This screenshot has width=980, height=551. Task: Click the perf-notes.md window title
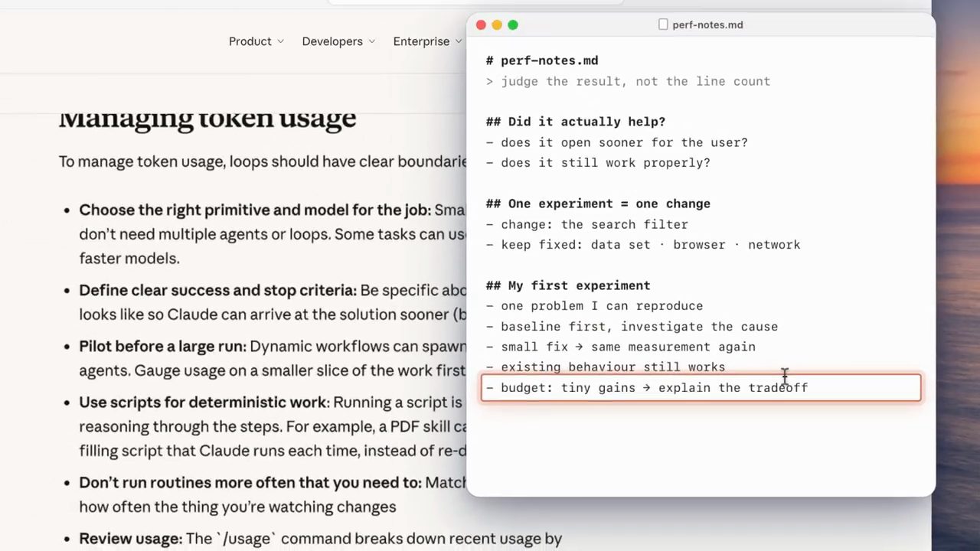click(707, 24)
